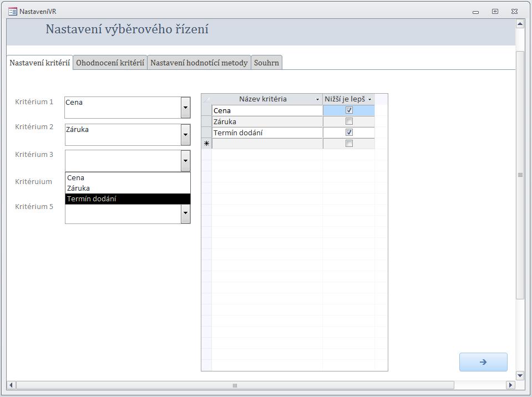This screenshot has height=397, width=532.
Task: Choose Záruka from the open dropdown list
Action: 128,188
